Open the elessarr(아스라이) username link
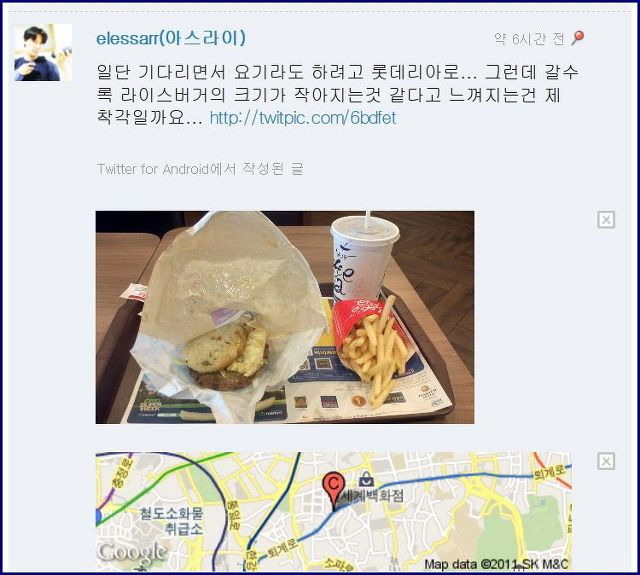Viewport: 640px width, 575px height. pyautogui.click(x=171, y=38)
